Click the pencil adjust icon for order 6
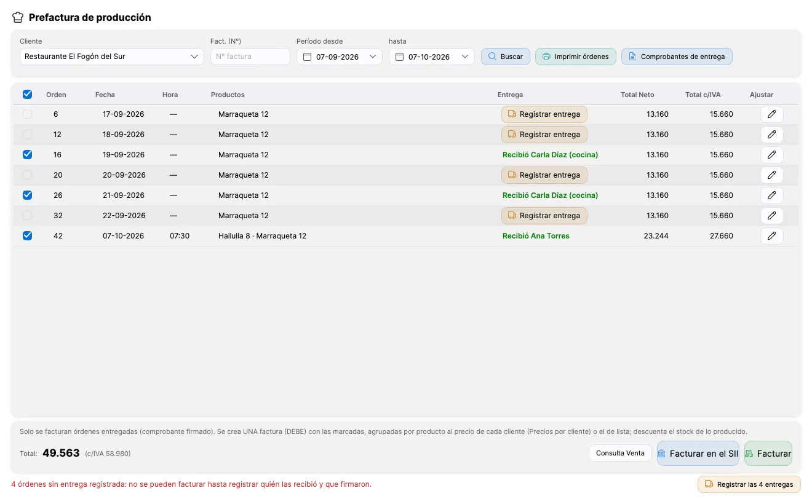This screenshot has height=504, width=812. pos(771,114)
